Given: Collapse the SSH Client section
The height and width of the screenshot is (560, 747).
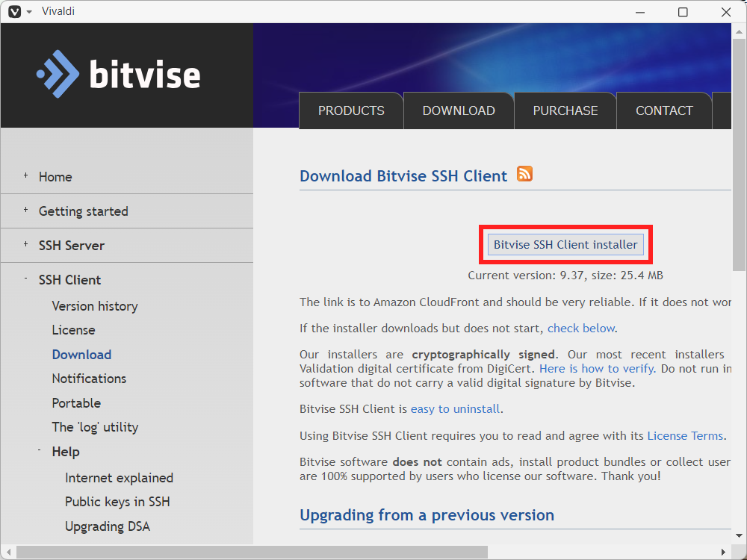Looking at the screenshot, I should click(25, 278).
